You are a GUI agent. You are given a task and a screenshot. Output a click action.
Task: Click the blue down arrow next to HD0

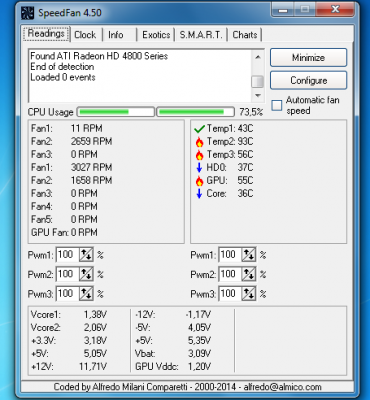point(199,168)
